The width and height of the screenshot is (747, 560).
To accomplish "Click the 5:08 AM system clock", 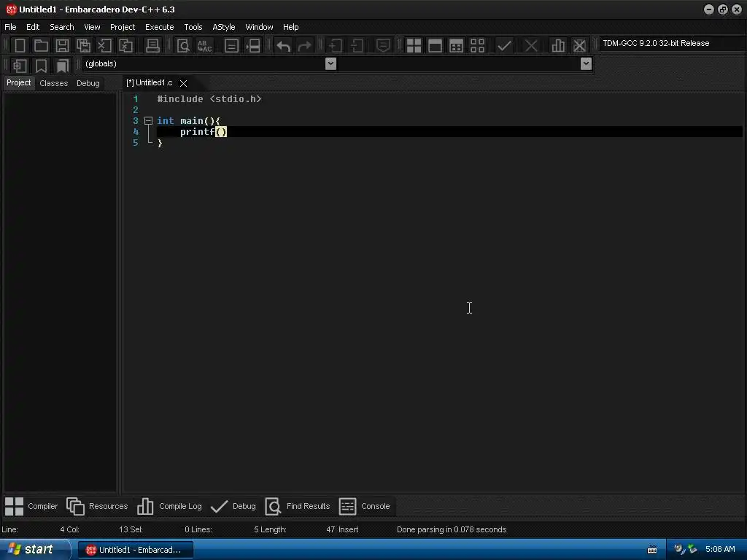I will tap(720, 550).
